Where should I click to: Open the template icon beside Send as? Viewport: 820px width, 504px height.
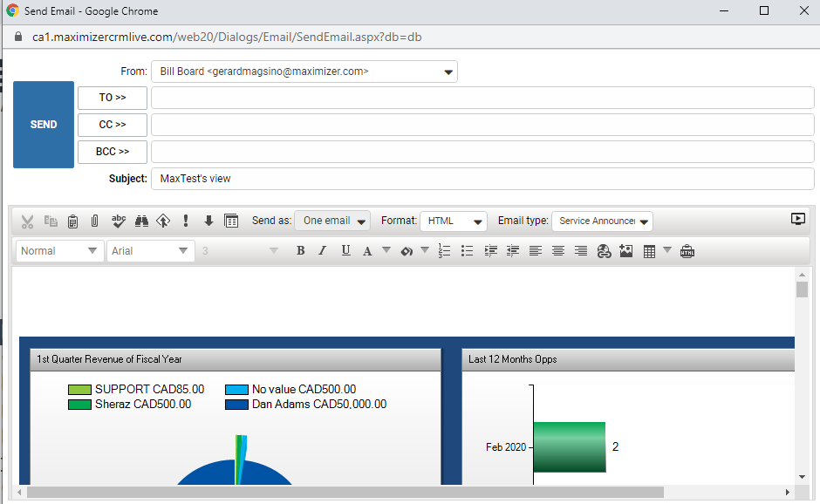coord(231,221)
